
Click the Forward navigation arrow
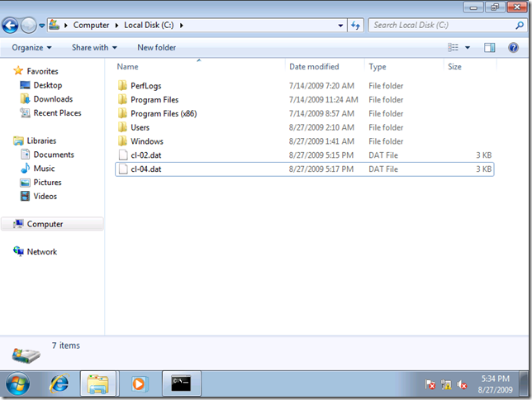coord(28,26)
